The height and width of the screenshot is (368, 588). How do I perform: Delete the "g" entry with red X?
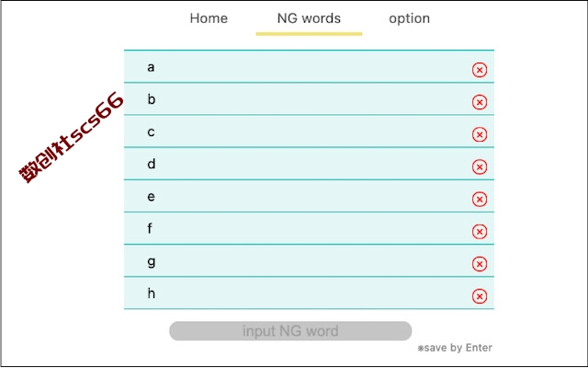coord(480,264)
